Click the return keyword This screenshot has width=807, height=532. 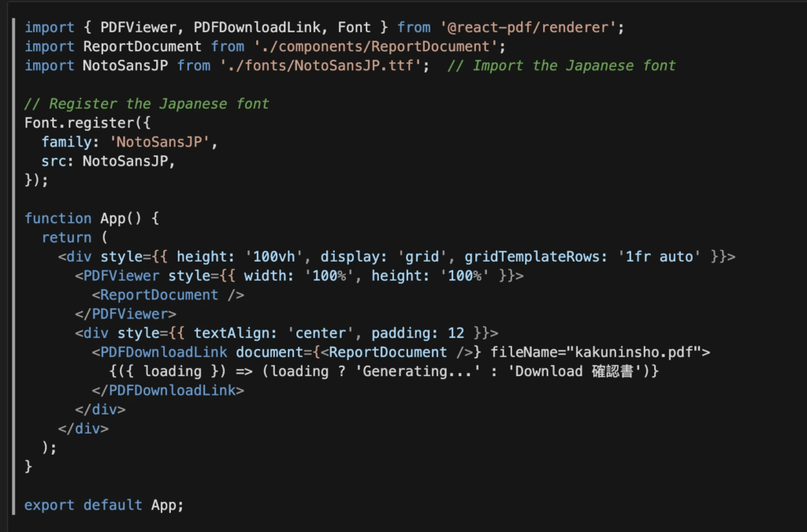(x=67, y=237)
